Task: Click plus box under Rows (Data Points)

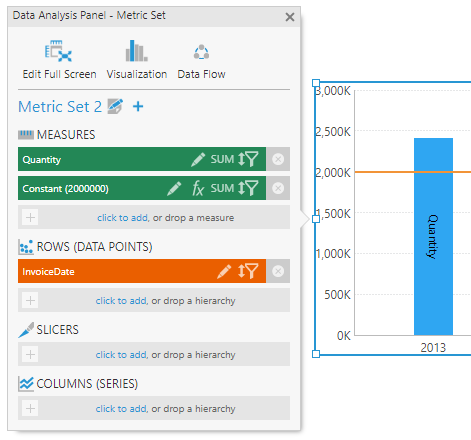Action: click(x=30, y=300)
